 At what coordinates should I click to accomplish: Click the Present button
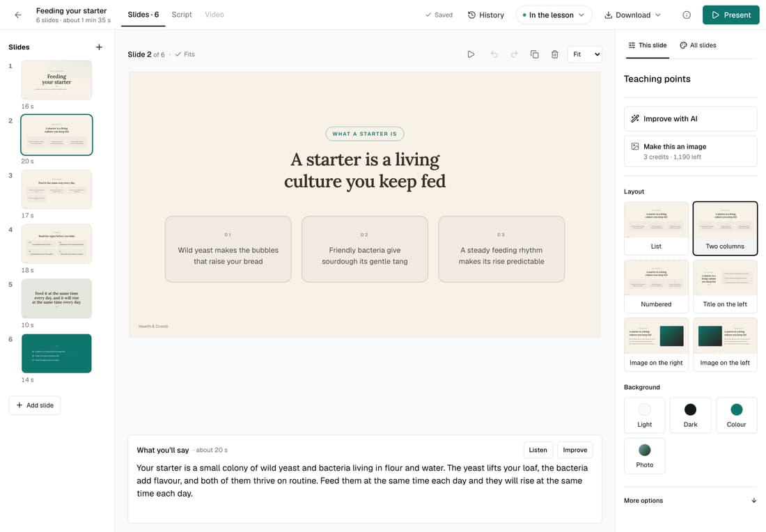tap(730, 15)
